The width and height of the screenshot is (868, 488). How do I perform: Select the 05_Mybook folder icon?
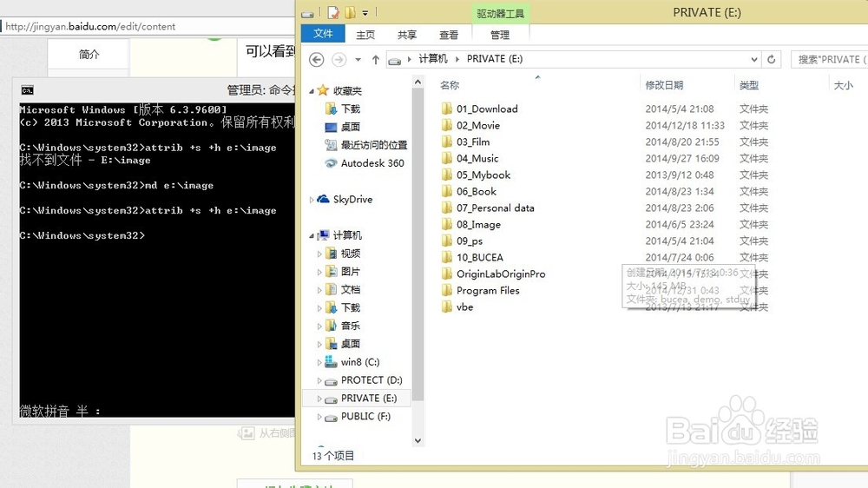coord(447,175)
